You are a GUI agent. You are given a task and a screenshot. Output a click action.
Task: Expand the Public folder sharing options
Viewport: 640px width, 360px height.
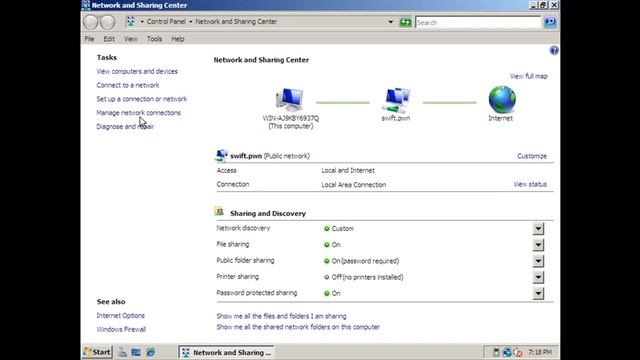(x=538, y=261)
